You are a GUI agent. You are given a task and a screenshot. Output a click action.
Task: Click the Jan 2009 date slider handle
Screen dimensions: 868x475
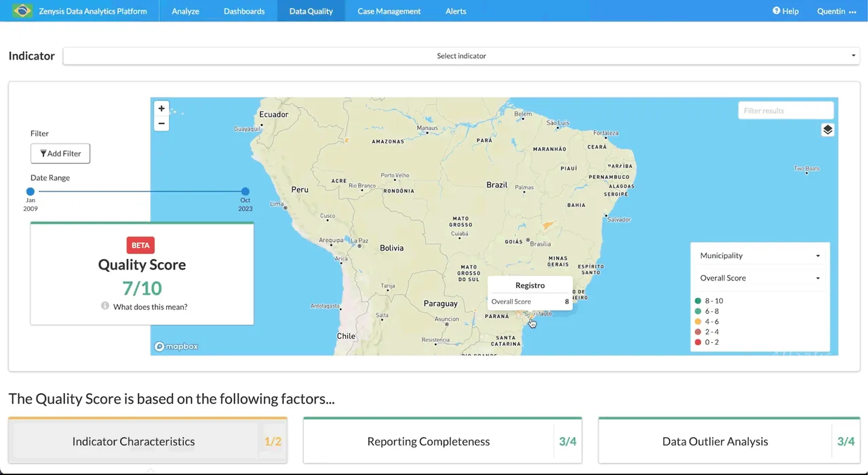31,192
